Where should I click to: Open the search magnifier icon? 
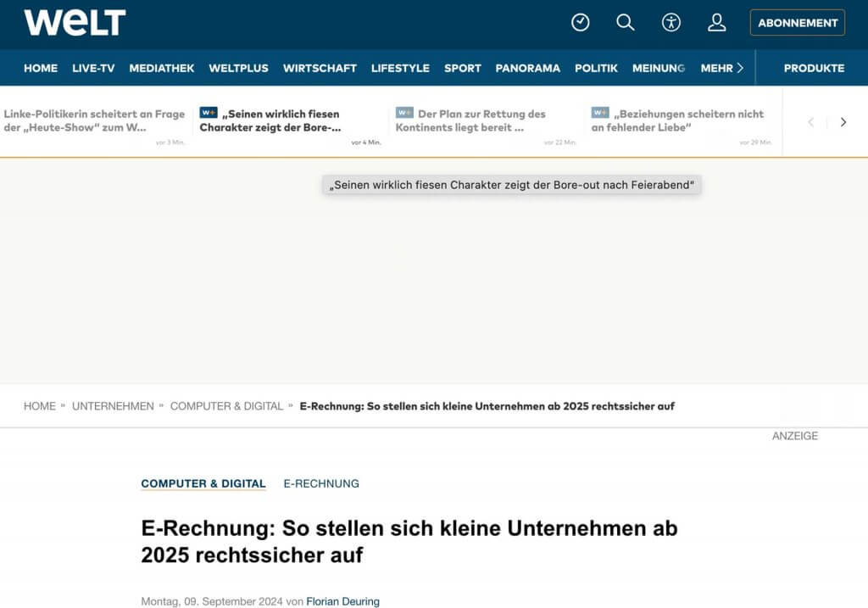tap(626, 23)
